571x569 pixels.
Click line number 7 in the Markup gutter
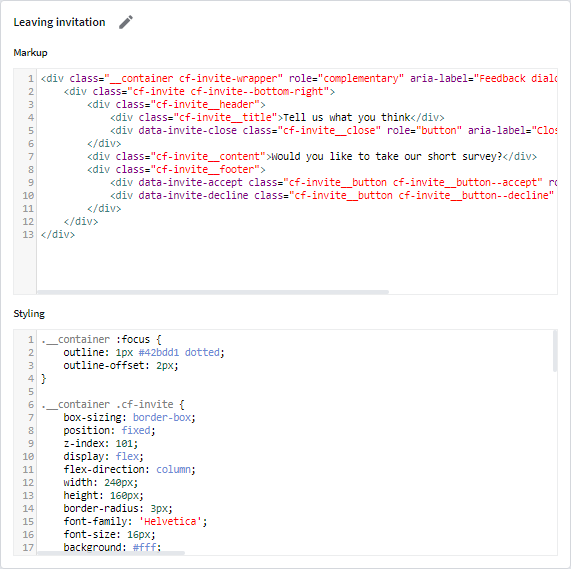click(31, 157)
